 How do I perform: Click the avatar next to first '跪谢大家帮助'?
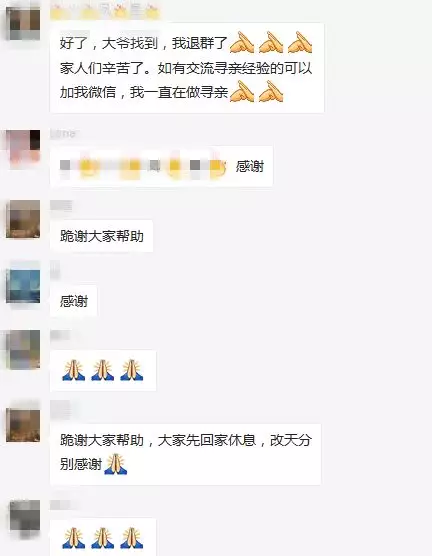point(23,219)
